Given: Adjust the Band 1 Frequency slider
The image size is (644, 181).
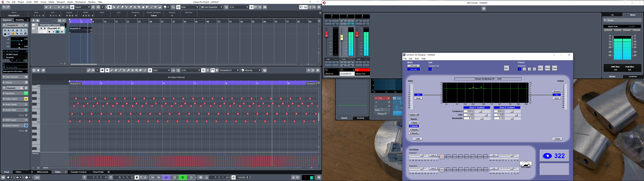Looking at the screenshot, I should pyautogui.click(x=480, y=111).
